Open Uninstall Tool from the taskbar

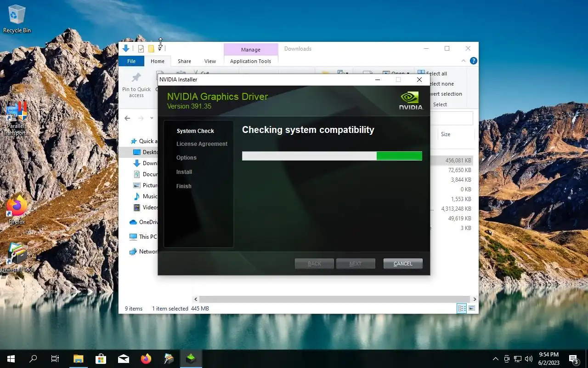point(168,359)
